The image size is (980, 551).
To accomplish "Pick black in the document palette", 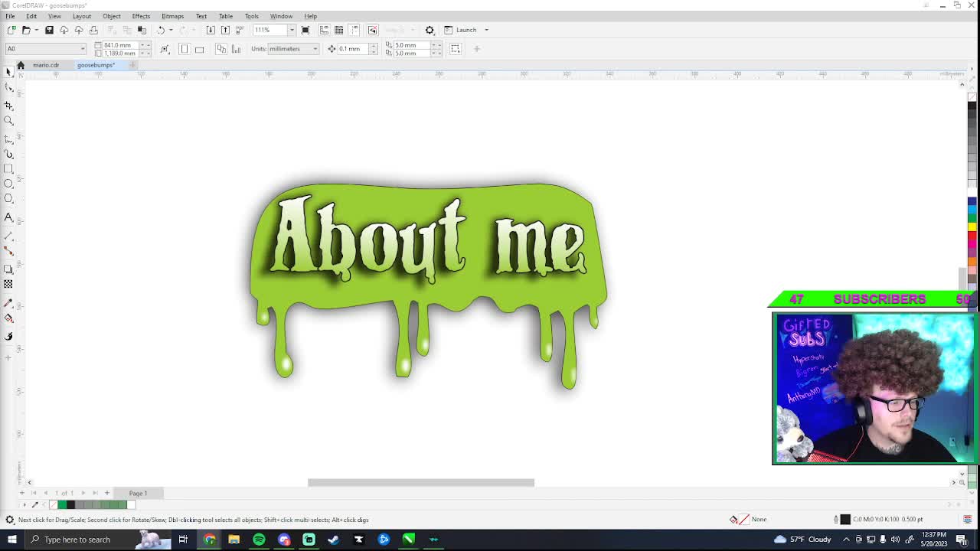I will tap(70, 504).
